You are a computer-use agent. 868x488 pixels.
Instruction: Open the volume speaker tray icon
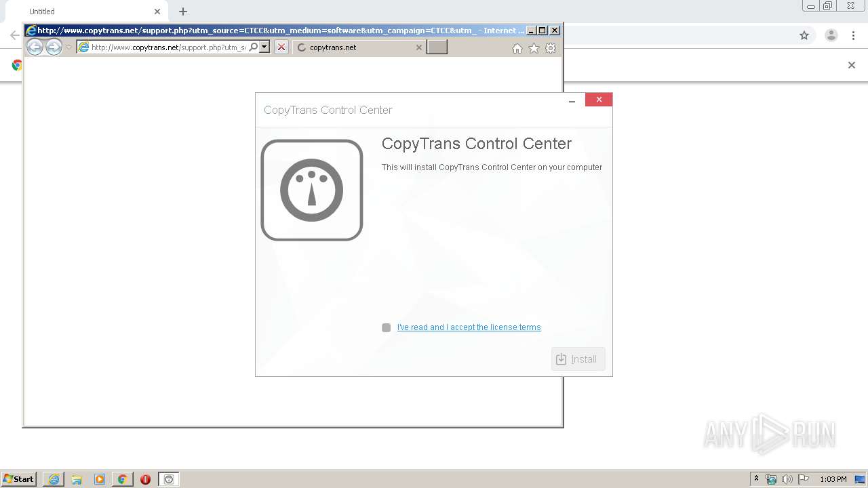pos(787,479)
